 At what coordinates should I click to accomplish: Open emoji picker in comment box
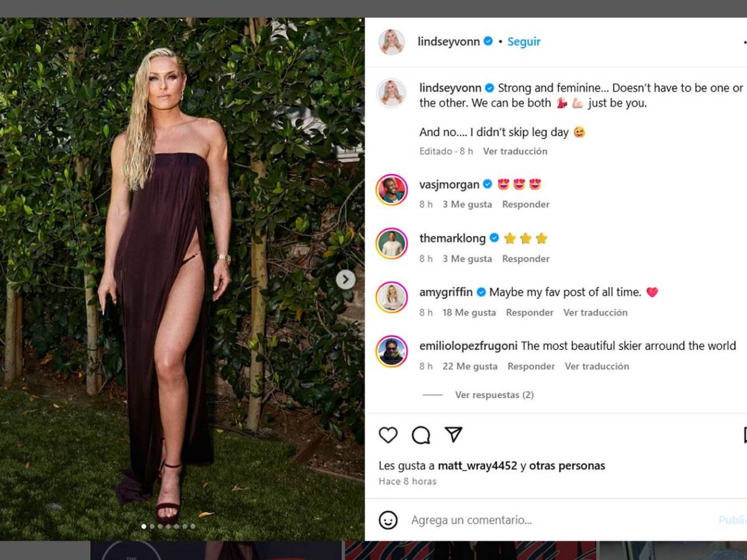tap(388, 520)
